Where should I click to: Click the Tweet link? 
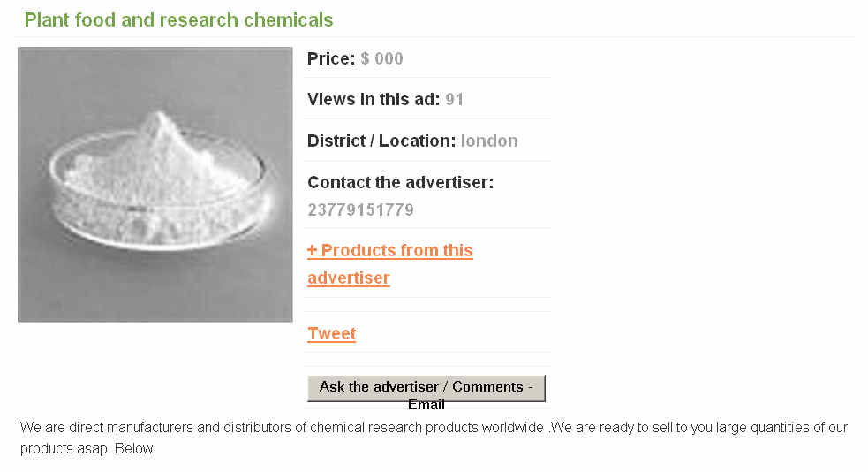tap(331, 334)
